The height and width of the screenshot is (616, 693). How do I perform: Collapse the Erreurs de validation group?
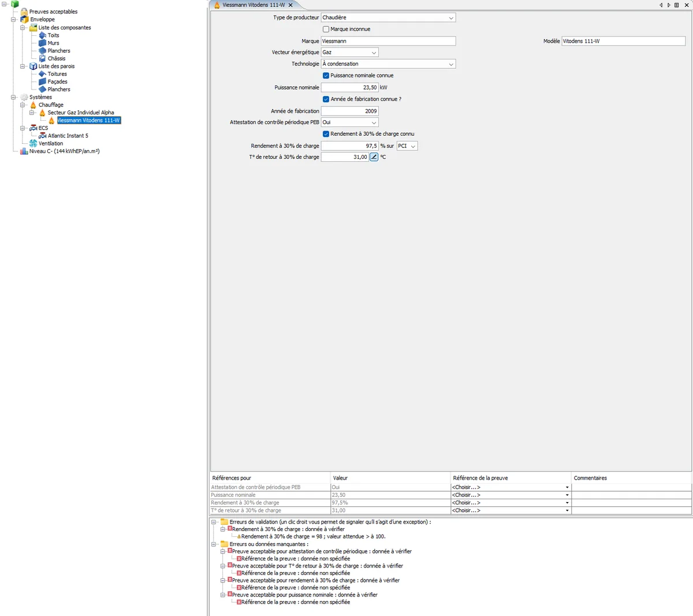214,522
